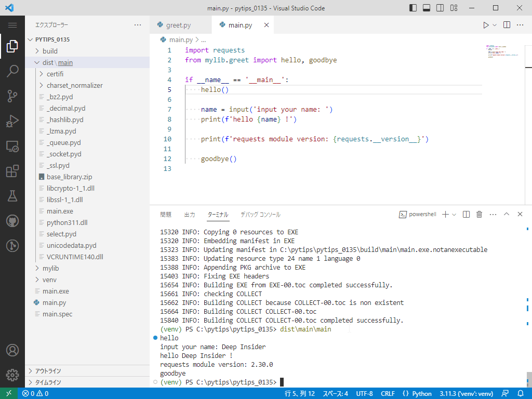The image size is (532, 399).
Task: Click the Run Python File play button
Action: [x=486, y=25]
